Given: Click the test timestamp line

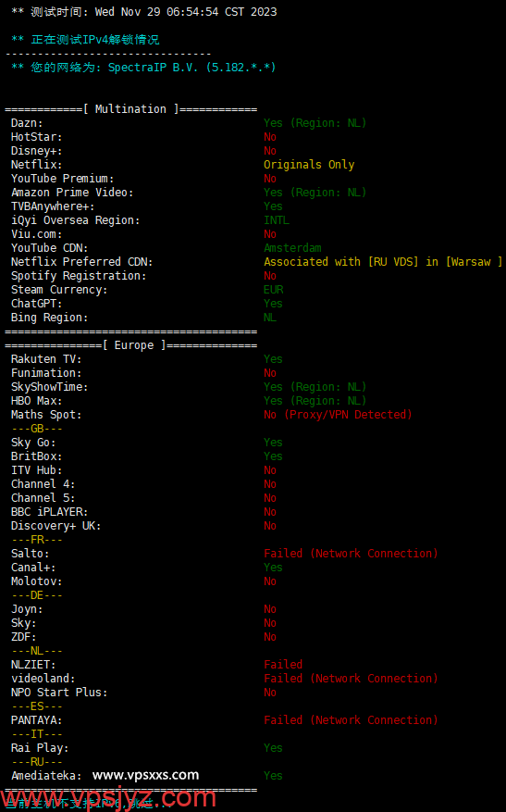Looking at the screenshot, I should 143,12.
